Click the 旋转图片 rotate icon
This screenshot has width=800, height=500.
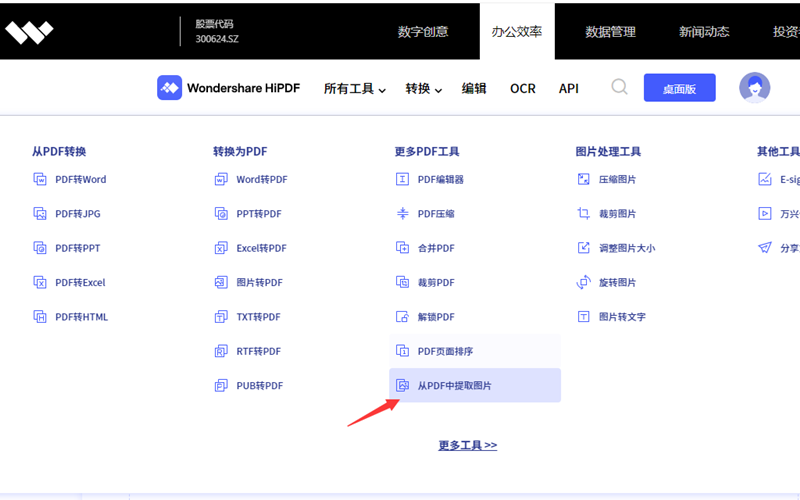[584, 283]
